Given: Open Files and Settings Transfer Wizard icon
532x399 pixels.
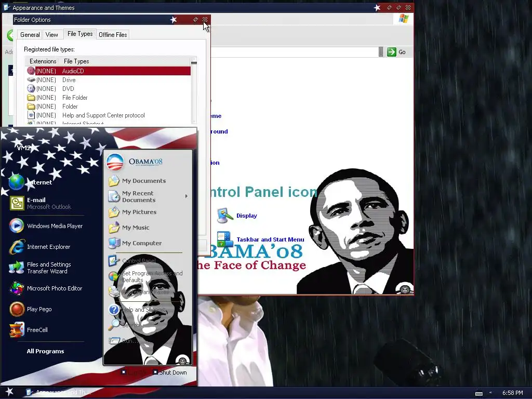Looking at the screenshot, I should point(17,268).
